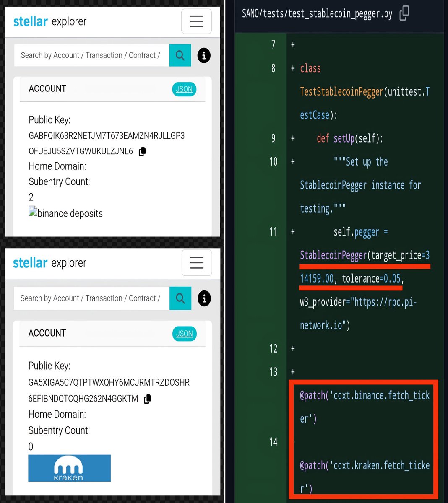This screenshot has width=448, height=503.
Task: Click broken binance deposits image
Action: 65,213
